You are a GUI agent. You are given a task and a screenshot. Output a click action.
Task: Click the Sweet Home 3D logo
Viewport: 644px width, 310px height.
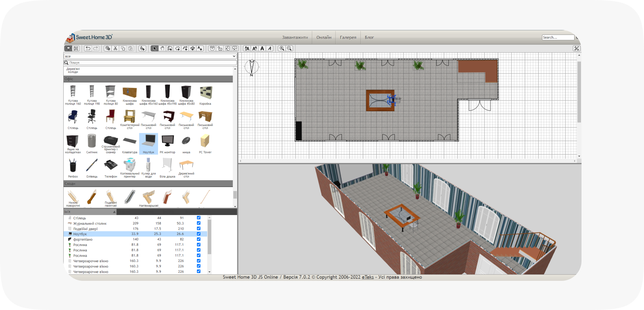[x=90, y=37]
